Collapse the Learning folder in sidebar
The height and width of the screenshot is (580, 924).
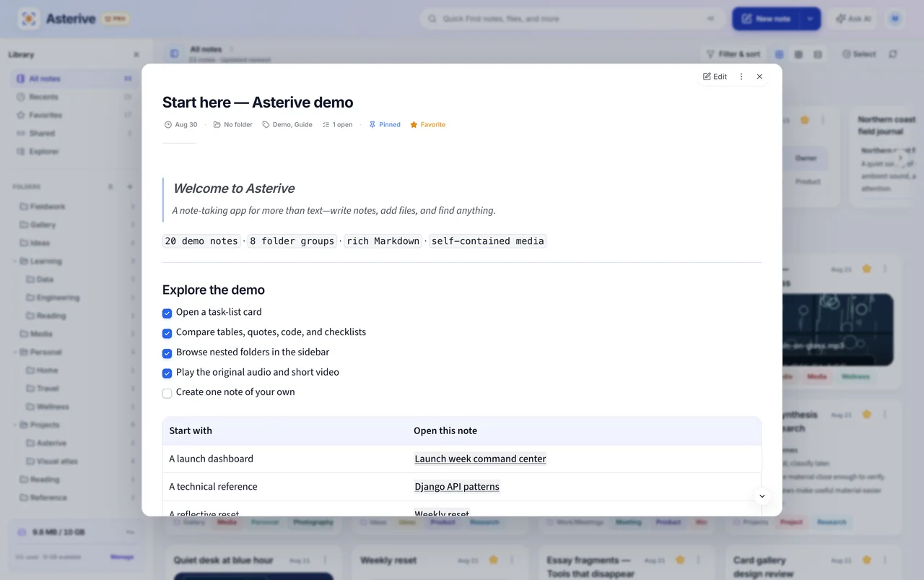(15, 261)
